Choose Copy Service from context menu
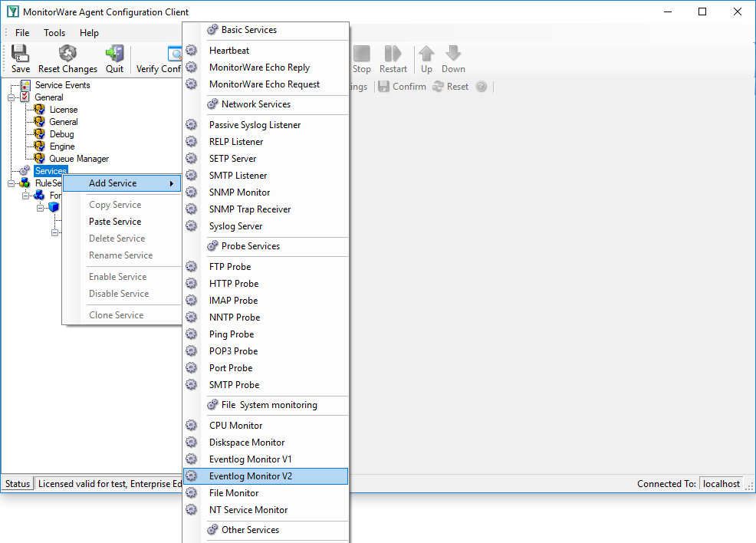756x543 pixels. tap(115, 205)
